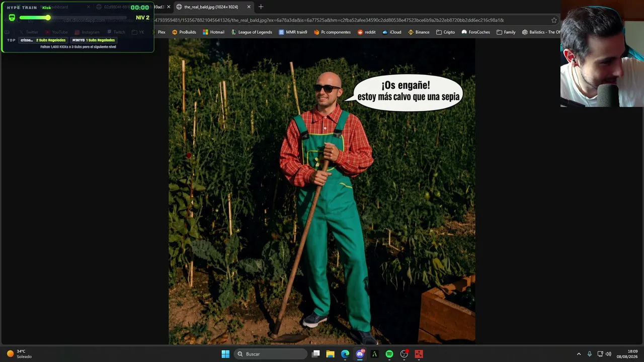This screenshot has height=362, width=644.
Task: Open the green A app on taskbar
Action: 374,354
